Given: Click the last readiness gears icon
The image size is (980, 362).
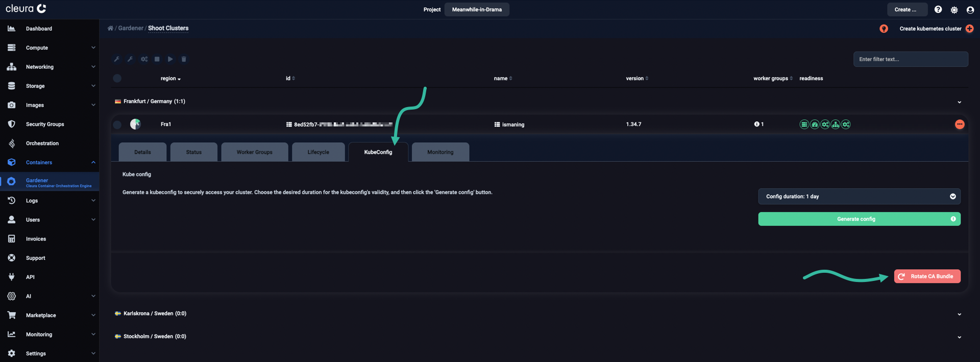Looking at the screenshot, I should [x=846, y=124].
